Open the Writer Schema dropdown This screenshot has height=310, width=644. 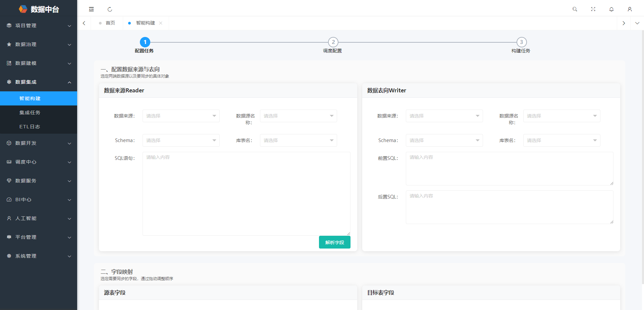point(444,140)
